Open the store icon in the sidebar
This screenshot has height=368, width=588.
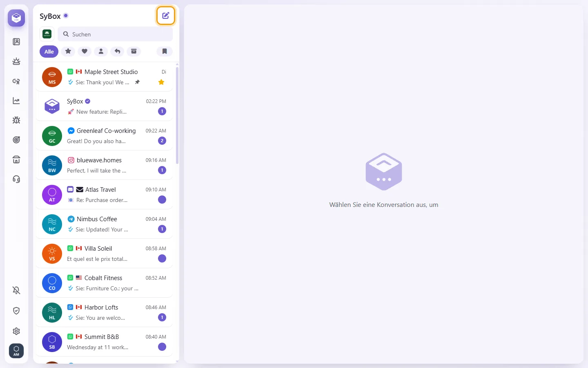(16, 159)
